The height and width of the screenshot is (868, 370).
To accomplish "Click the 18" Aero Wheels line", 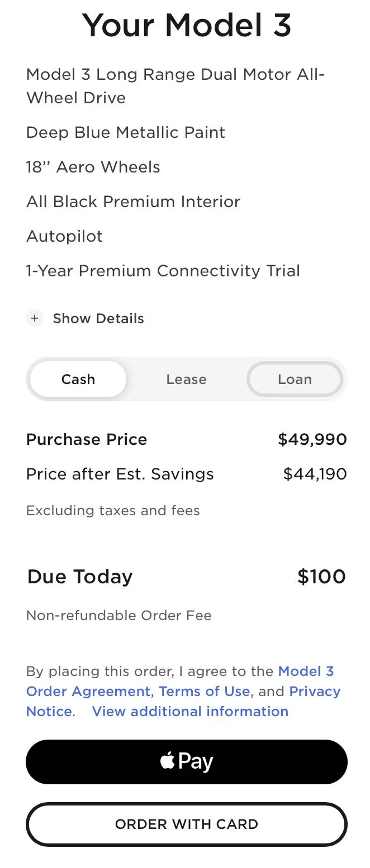I will (93, 167).
